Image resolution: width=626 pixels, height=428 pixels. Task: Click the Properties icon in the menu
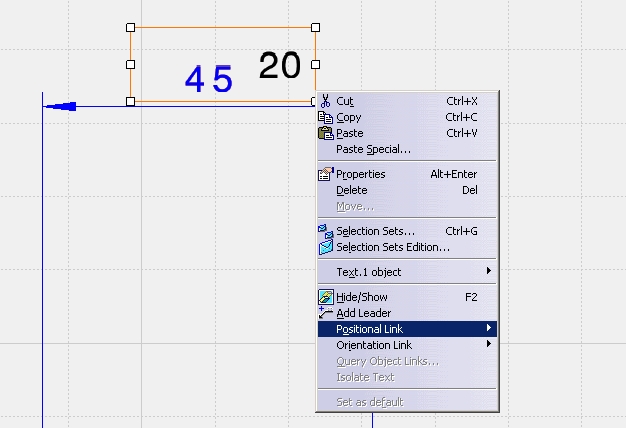[x=326, y=174]
